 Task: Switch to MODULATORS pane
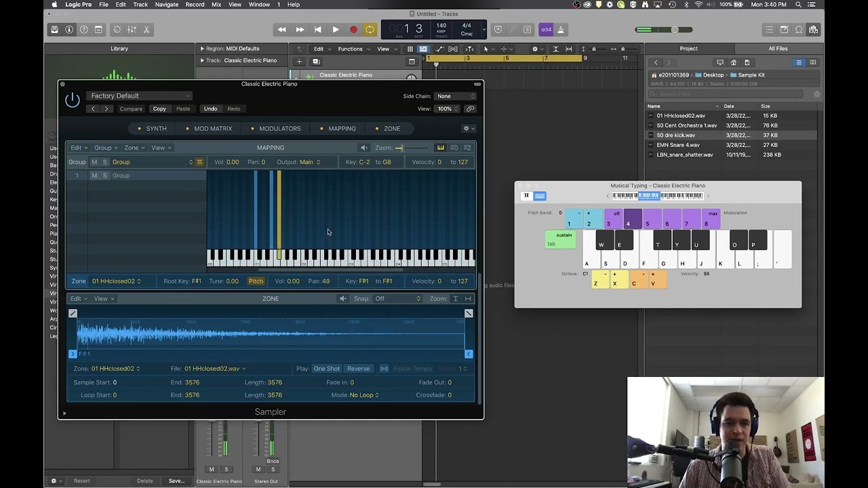275,128
